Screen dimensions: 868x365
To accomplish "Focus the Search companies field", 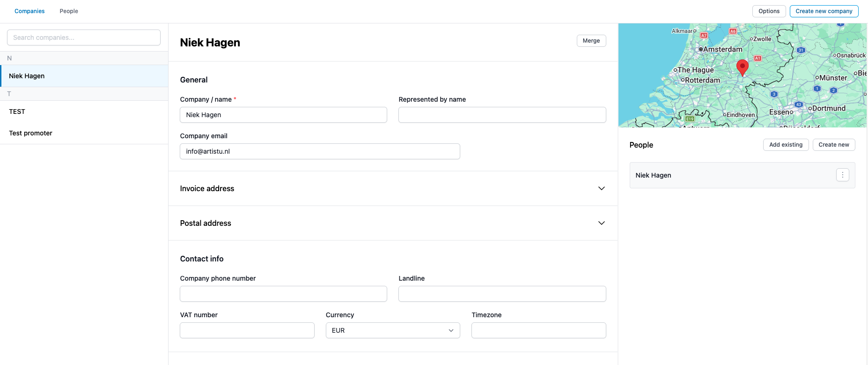I will pos(84,37).
